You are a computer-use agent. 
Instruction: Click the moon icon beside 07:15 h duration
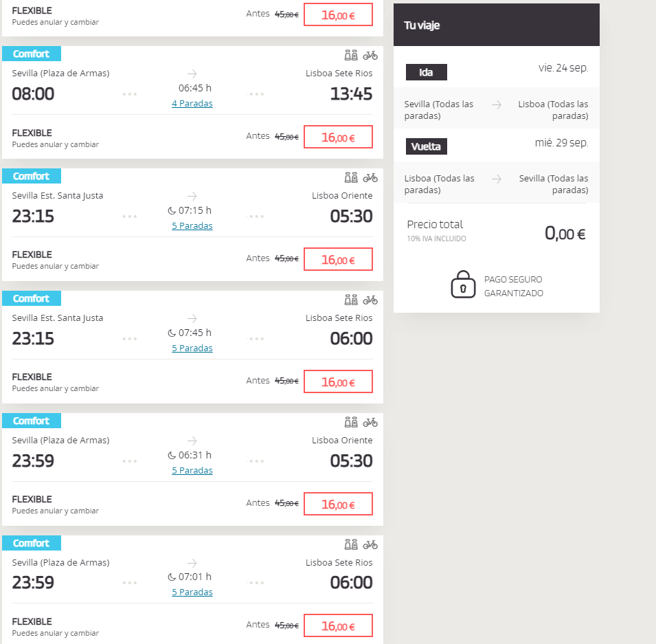pyautogui.click(x=172, y=210)
